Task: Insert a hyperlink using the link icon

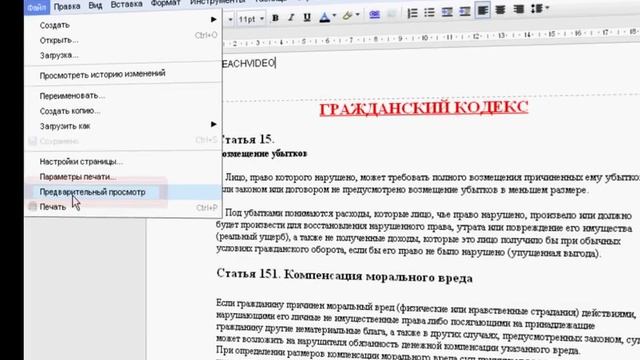Action: (x=374, y=14)
